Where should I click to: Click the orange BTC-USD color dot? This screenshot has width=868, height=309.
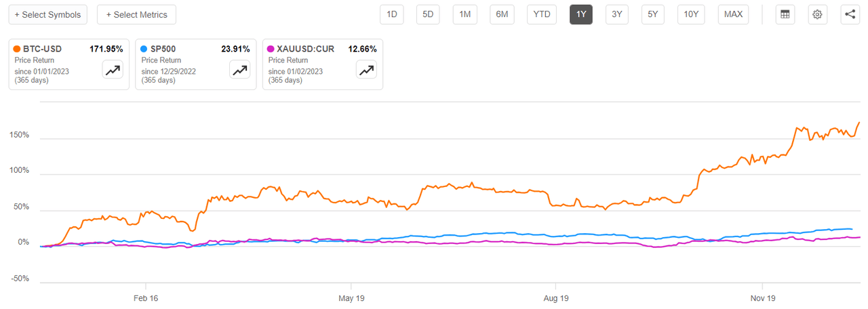click(18, 49)
